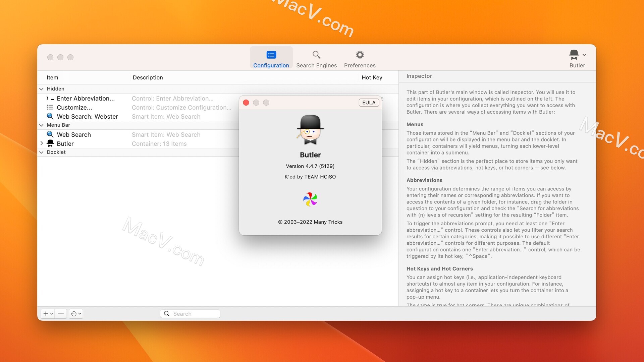This screenshot has width=644, height=362.
Task: Click the Many Tricks pinwheel logo
Action: click(x=310, y=199)
